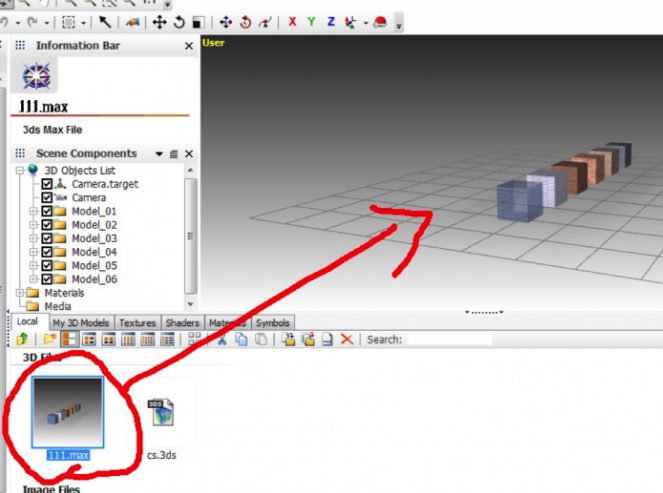Click the red helmet icon in toolbar
Screen dimensions: 663x493
point(380,22)
